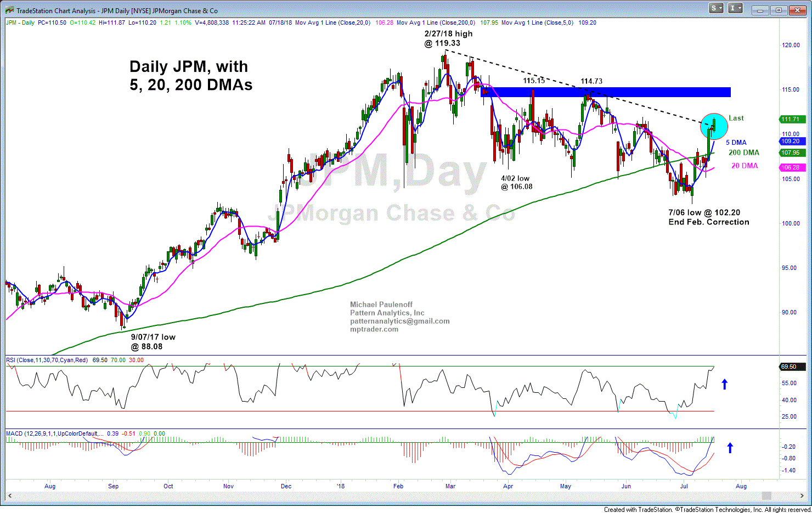Click the 'Jun' date axis label
Image resolution: width=812 pixels, height=513 pixels.
point(626,486)
